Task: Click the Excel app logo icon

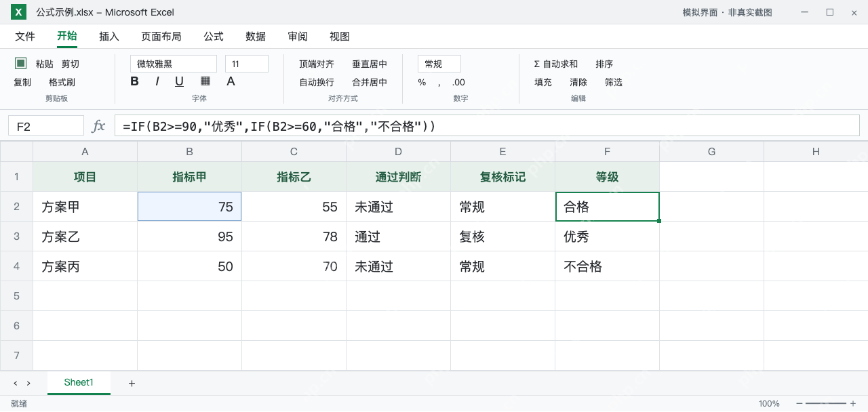Action: click(x=19, y=12)
